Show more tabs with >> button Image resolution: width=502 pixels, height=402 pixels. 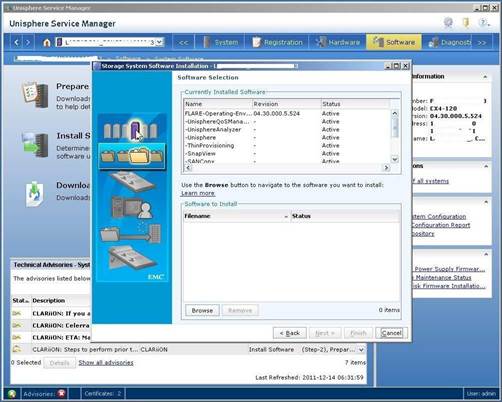(481, 43)
